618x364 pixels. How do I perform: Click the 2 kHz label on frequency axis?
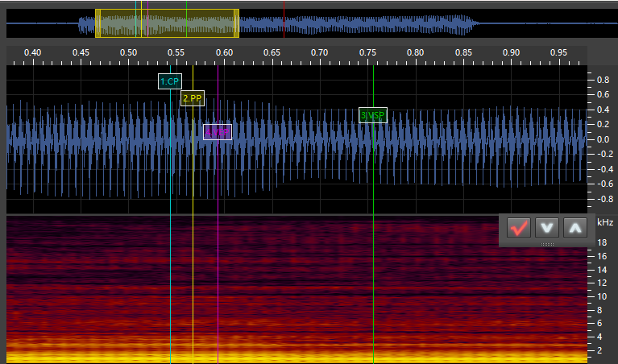[599, 351]
